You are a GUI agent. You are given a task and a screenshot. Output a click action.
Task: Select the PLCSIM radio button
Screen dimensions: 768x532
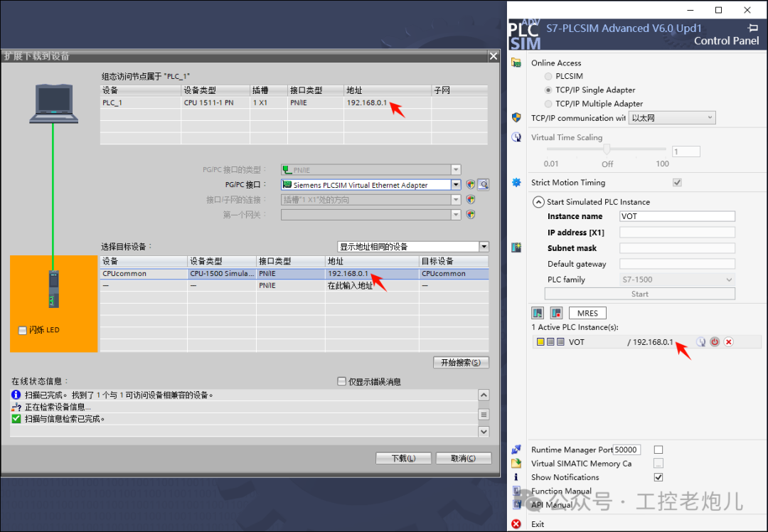click(x=548, y=76)
